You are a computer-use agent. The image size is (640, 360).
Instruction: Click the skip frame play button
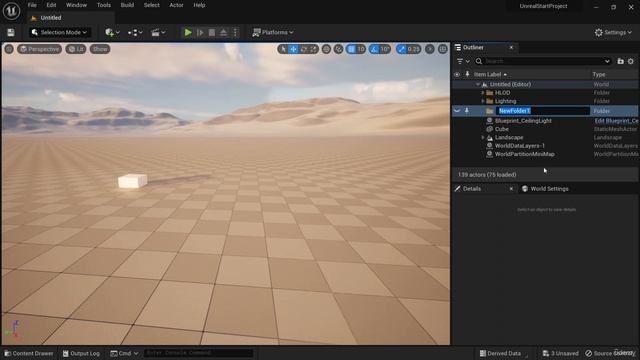[200, 32]
